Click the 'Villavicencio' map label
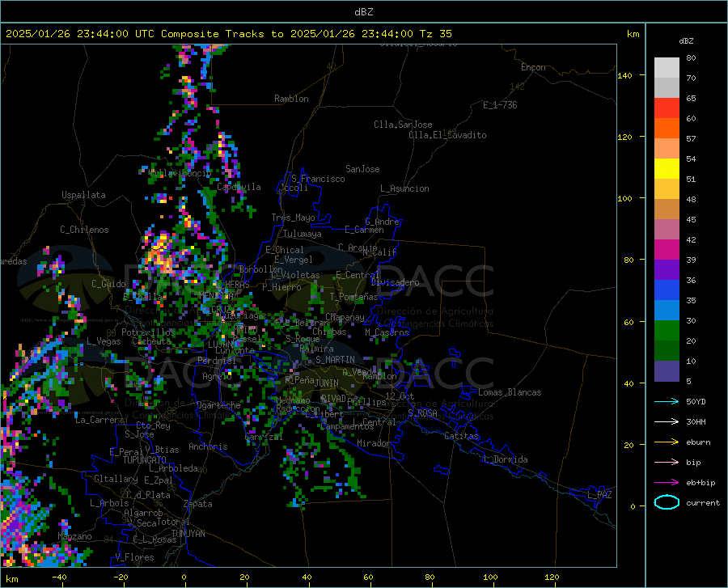Image resolution: width=728 pixels, height=588 pixels. point(180,173)
